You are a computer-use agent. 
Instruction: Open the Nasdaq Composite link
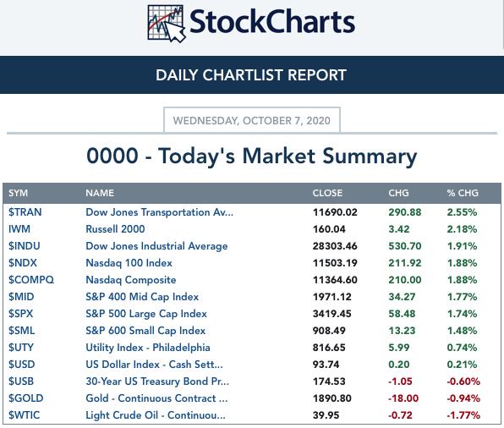(x=131, y=280)
